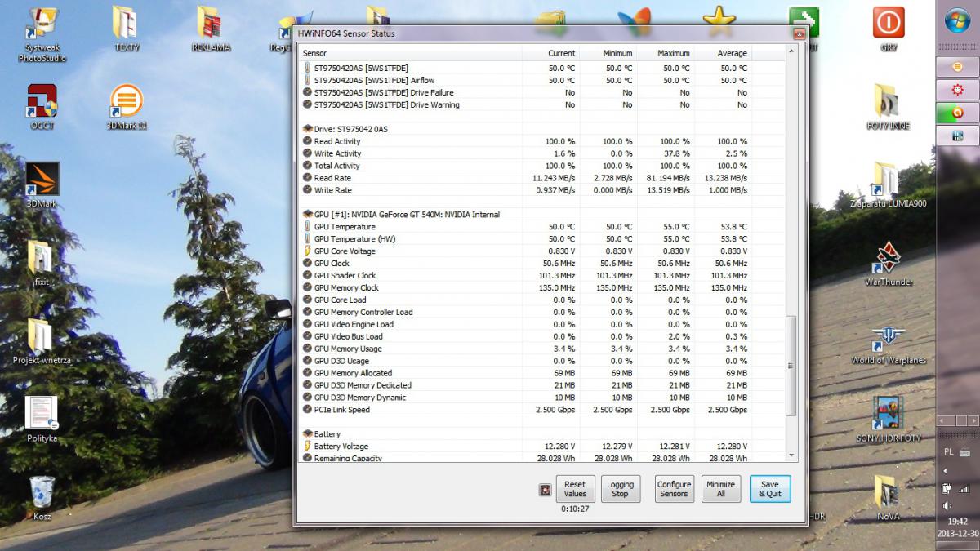
Task: Select the GPU Core Load row
Action: point(543,300)
